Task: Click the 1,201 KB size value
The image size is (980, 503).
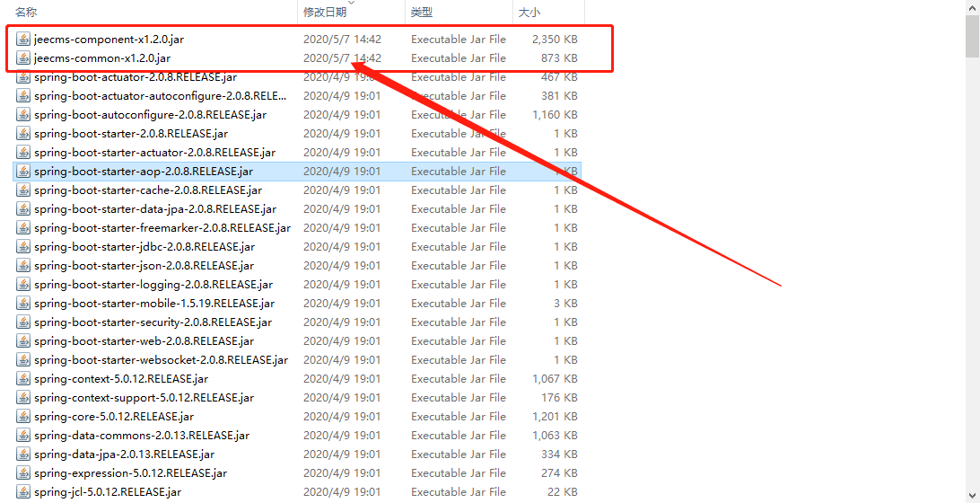Action: pyautogui.click(x=555, y=416)
